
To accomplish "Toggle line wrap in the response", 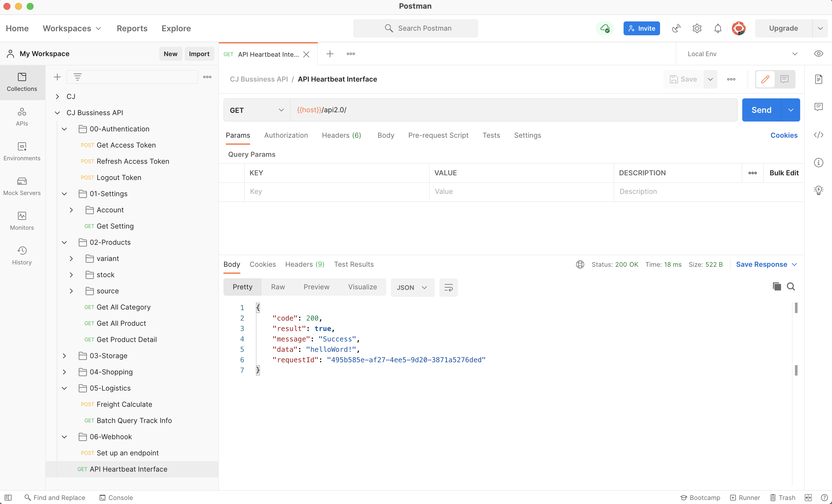I will (x=448, y=288).
